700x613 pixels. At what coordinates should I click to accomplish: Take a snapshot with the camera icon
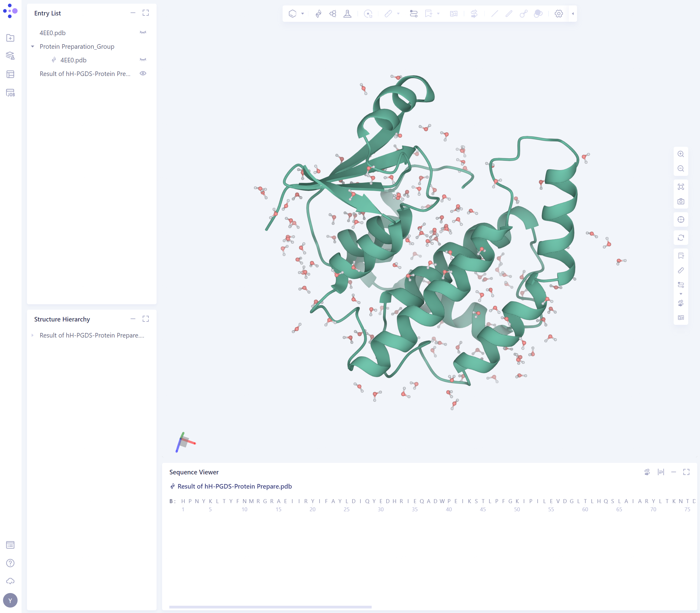pos(681,202)
